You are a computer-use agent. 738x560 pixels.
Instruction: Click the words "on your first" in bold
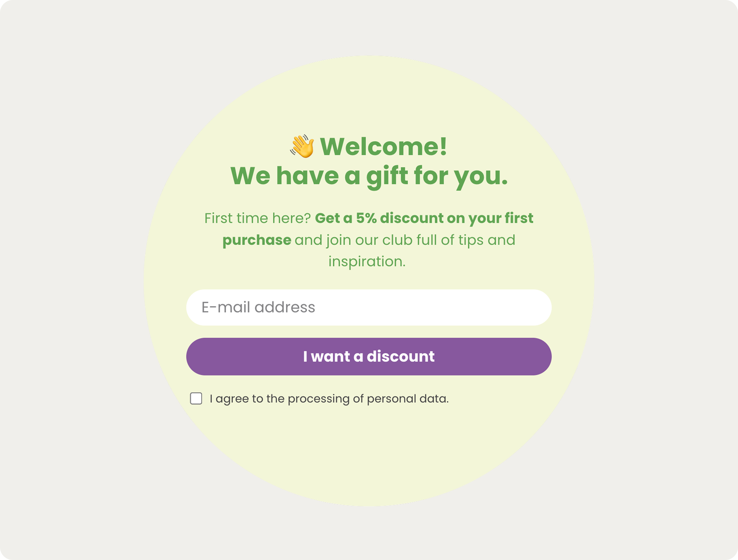[x=490, y=218]
